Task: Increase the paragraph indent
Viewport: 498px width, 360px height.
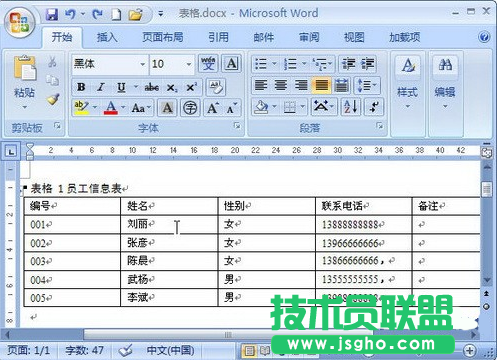Action: coord(368,64)
